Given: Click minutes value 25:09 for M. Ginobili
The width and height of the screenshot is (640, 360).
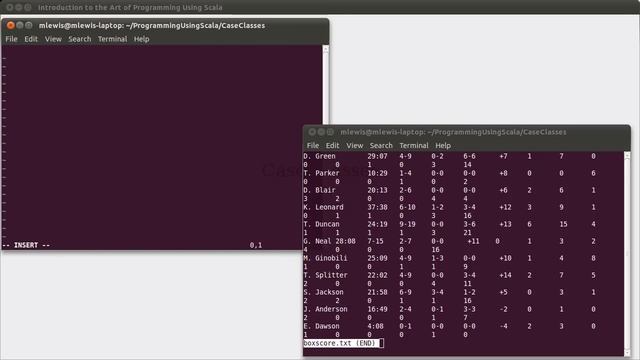Looking at the screenshot, I should point(378,258).
